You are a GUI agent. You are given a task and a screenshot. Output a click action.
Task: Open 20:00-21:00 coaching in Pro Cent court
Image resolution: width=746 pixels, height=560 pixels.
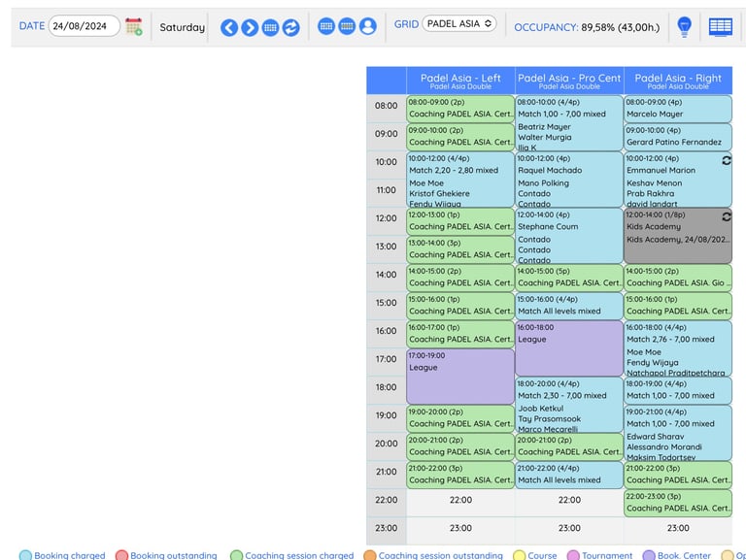coord(569,446)
